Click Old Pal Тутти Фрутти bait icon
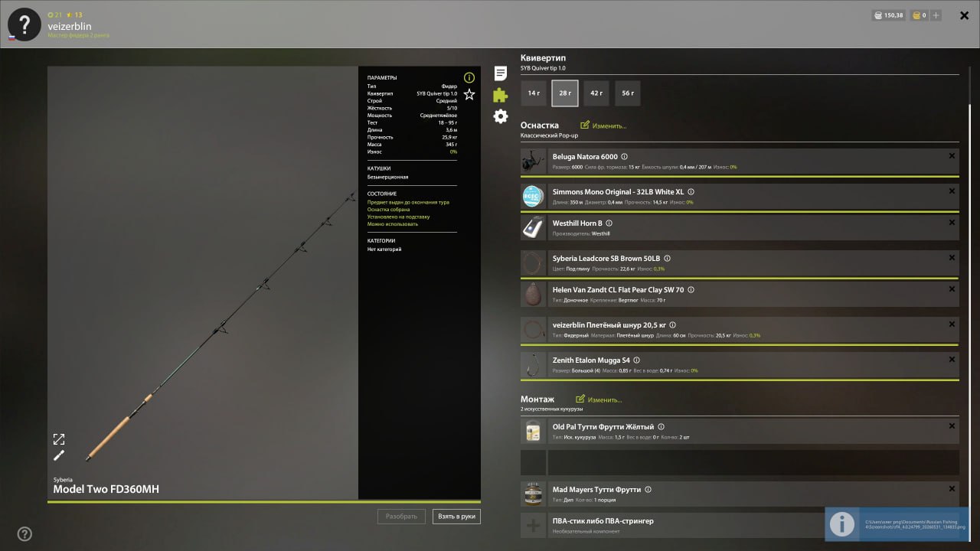 coord(533,432)
